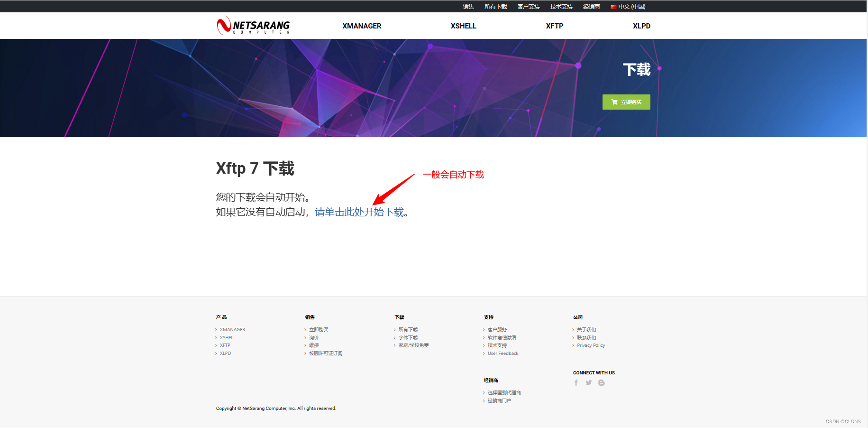Open footer 选择国别代理商 link
Viewport: 868px width, 428px height.
[x=504, y=393]
